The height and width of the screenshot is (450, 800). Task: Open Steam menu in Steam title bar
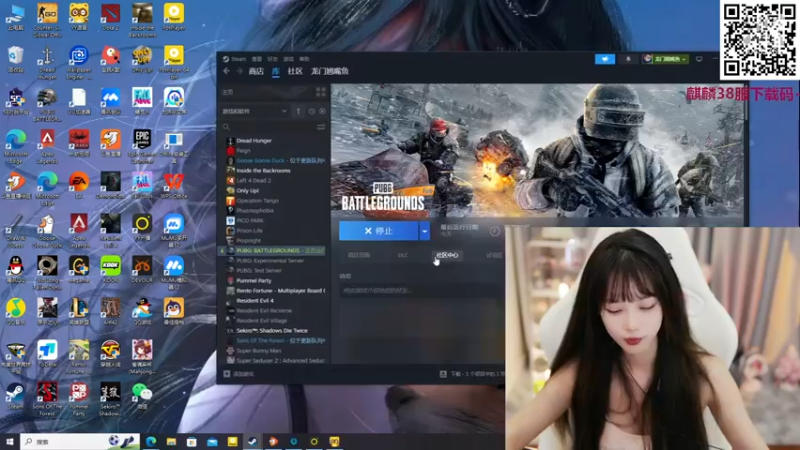235,59
